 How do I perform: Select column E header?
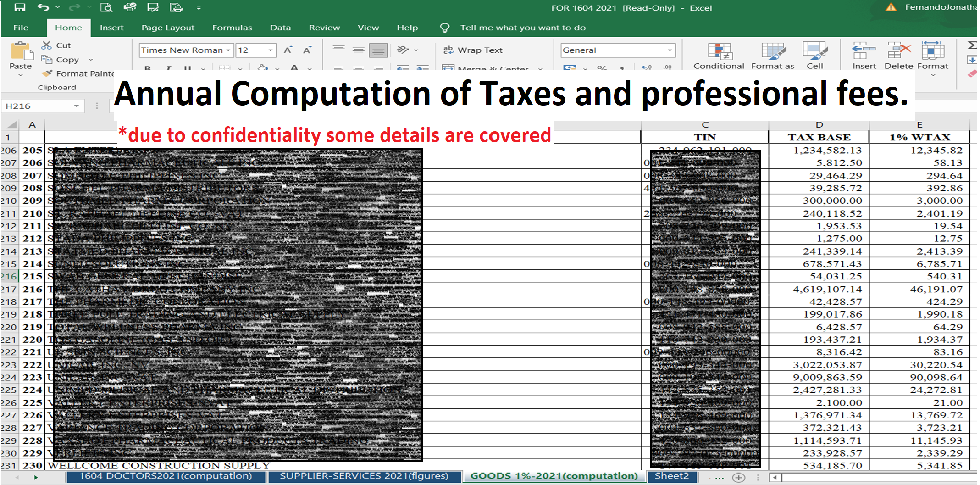919,124
